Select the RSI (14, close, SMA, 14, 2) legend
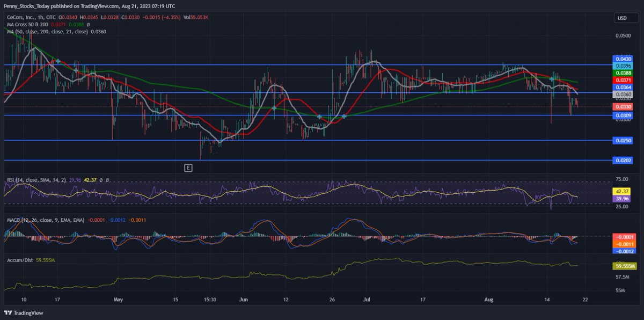The width and height of the screenshot is (644, 320). point(36,179)
